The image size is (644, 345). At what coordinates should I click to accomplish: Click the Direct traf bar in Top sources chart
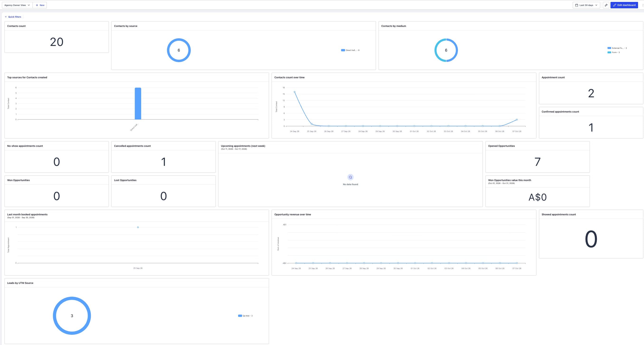tap(138, 104)
